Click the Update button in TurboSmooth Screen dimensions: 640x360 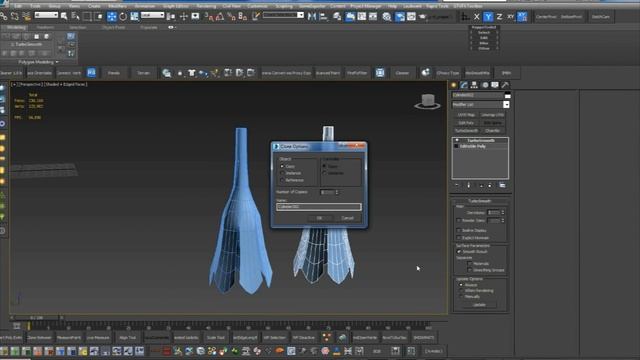pyautogui.click(x=479, y=305)
